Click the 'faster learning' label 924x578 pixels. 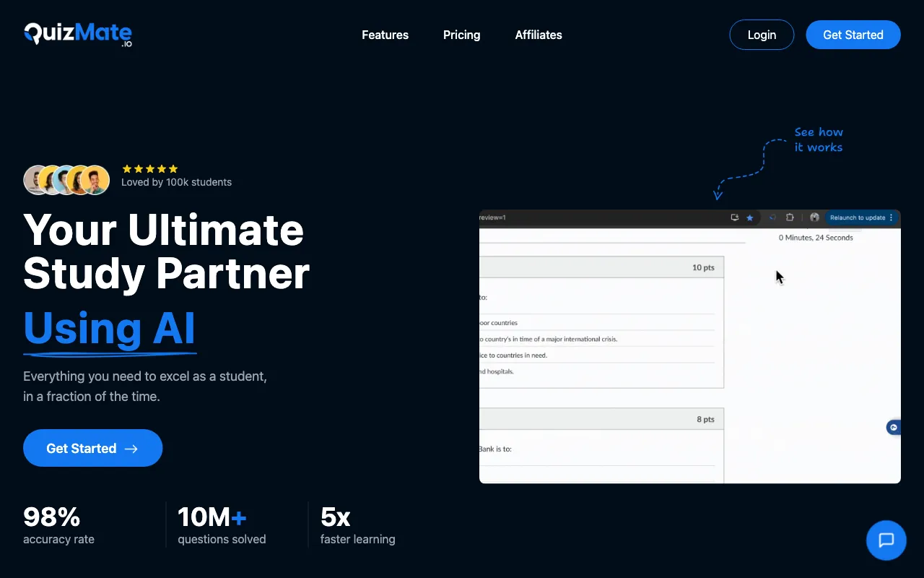coord(358,540)
